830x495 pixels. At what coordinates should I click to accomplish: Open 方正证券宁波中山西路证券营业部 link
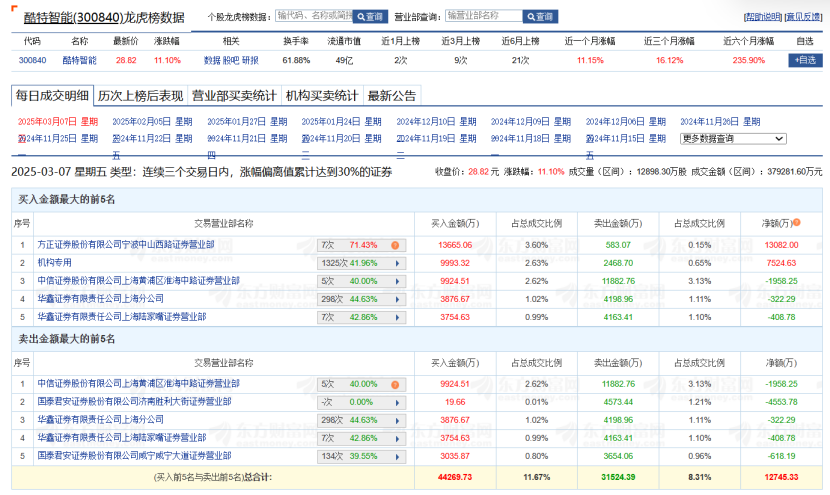tap(125, 245)
